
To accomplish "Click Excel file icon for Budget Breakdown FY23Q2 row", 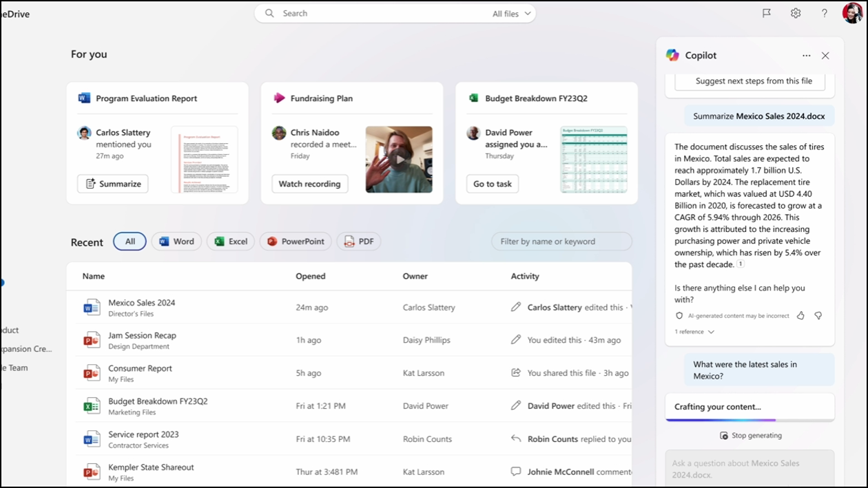I will [92, 406].
